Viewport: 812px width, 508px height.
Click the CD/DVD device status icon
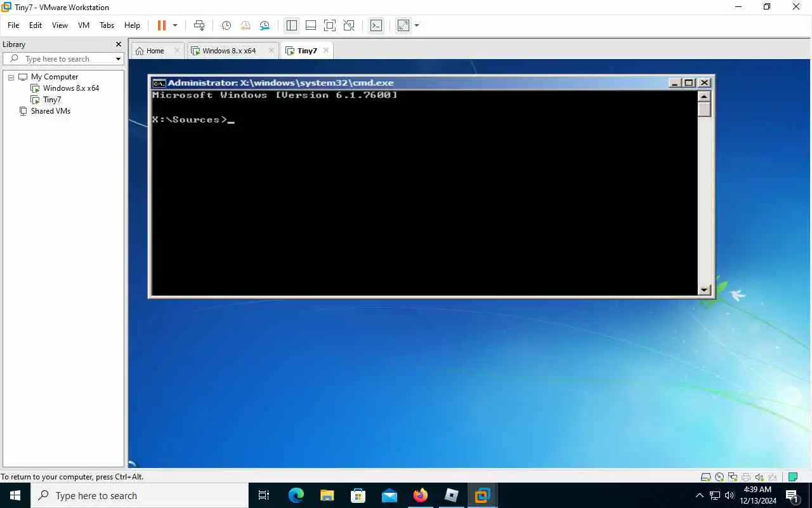(719, 477)
